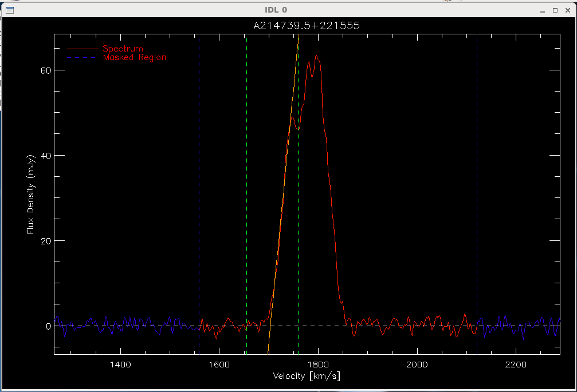The image size is (577, 392).
Task: Open the window menu icon of IDL 0
Action: [10, 10]
